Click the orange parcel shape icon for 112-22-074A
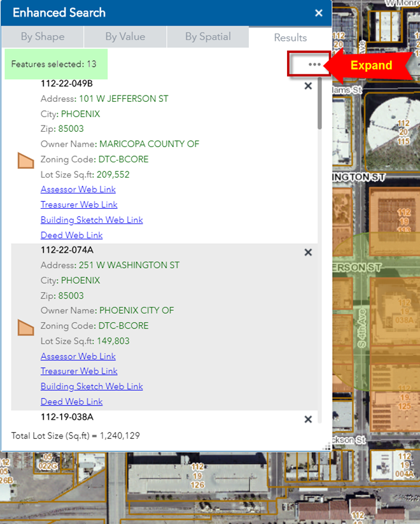Image resolution: width=420 pixels, height=524 pixels. tap(25, 327)
